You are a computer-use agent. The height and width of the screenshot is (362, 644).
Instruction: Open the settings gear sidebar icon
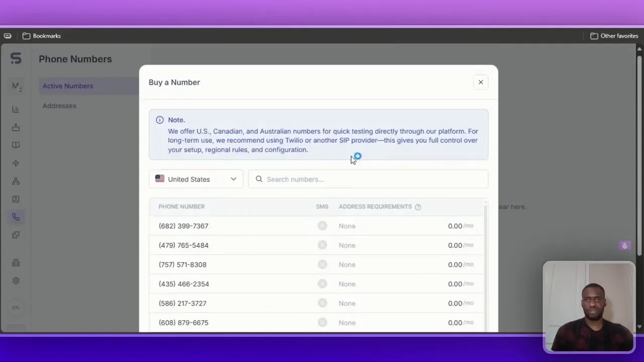[16, 281]
